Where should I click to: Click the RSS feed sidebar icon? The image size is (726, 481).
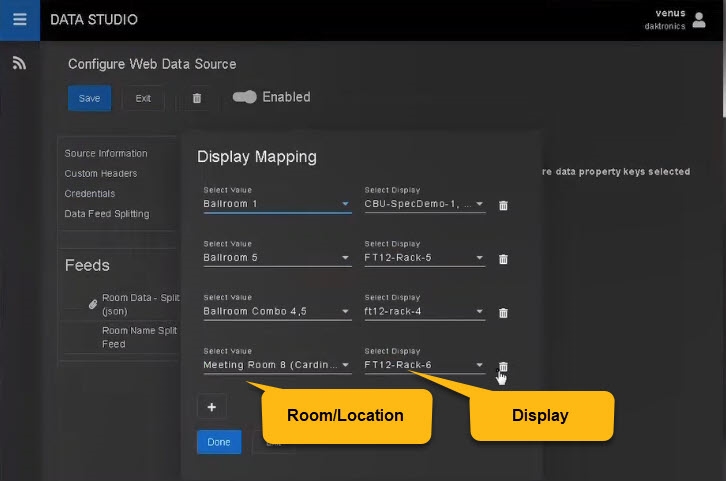click(19, 63)
